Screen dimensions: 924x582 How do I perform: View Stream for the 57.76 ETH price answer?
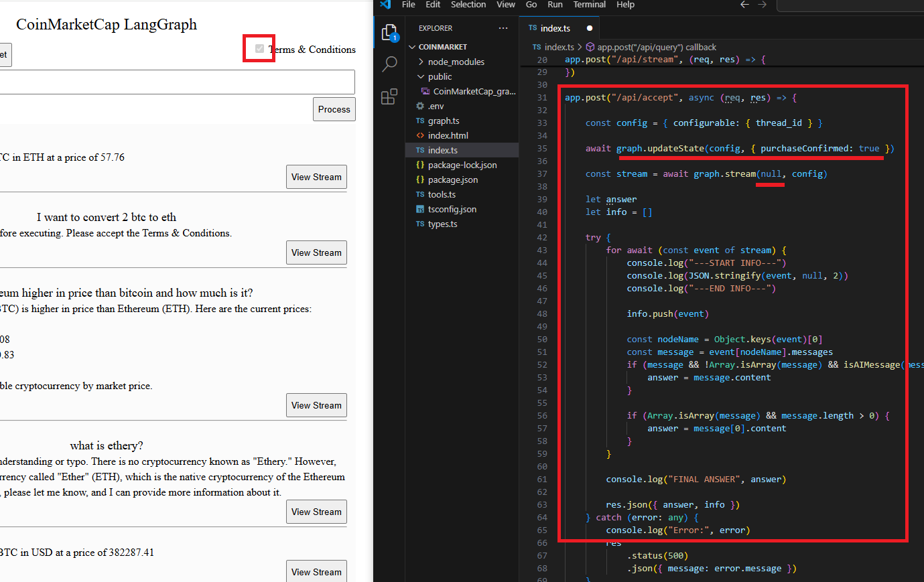click(316, 177)
